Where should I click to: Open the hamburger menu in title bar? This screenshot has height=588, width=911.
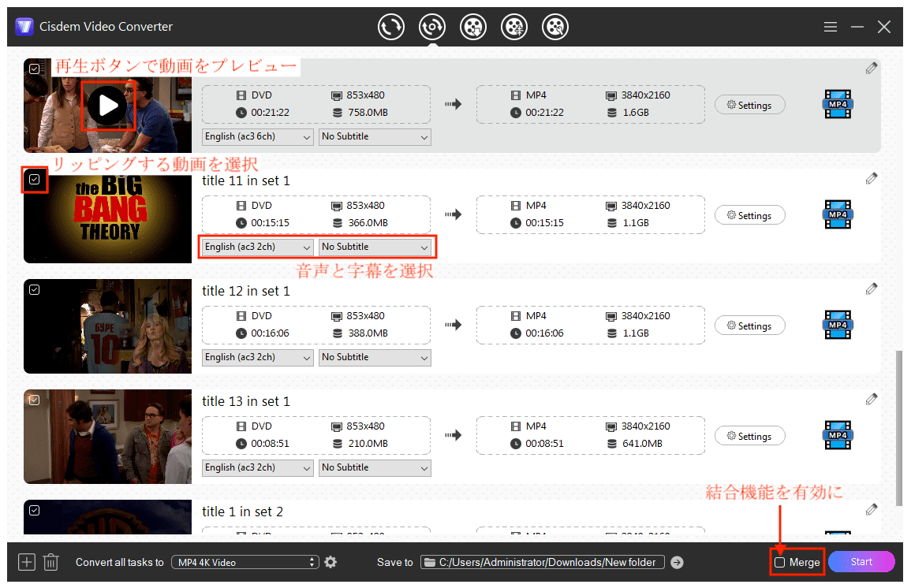coord(831,27)
